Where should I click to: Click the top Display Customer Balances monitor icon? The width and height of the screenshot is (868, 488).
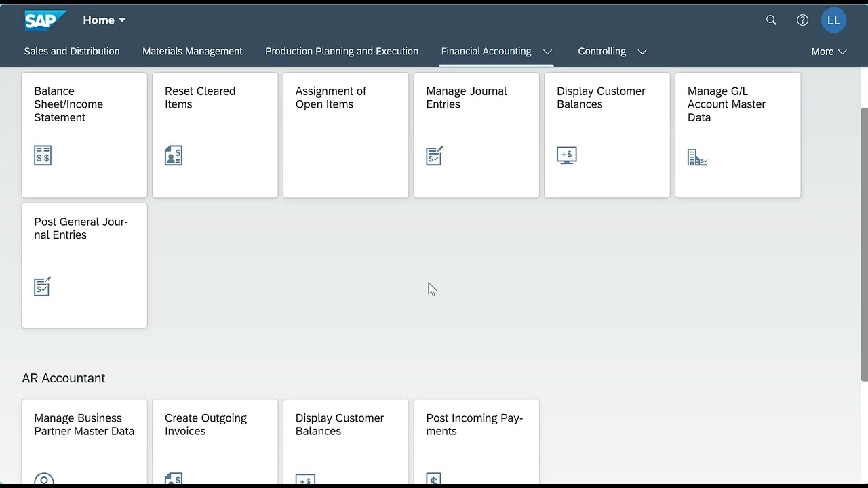(x=567, y=155)
